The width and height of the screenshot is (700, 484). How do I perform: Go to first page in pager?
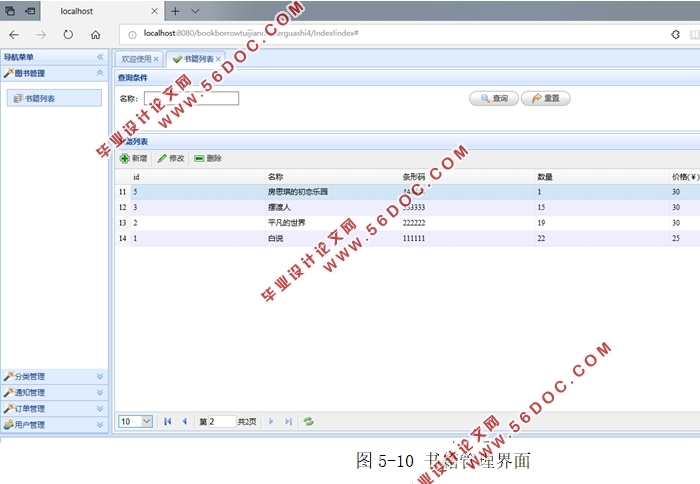click(167, 421)
